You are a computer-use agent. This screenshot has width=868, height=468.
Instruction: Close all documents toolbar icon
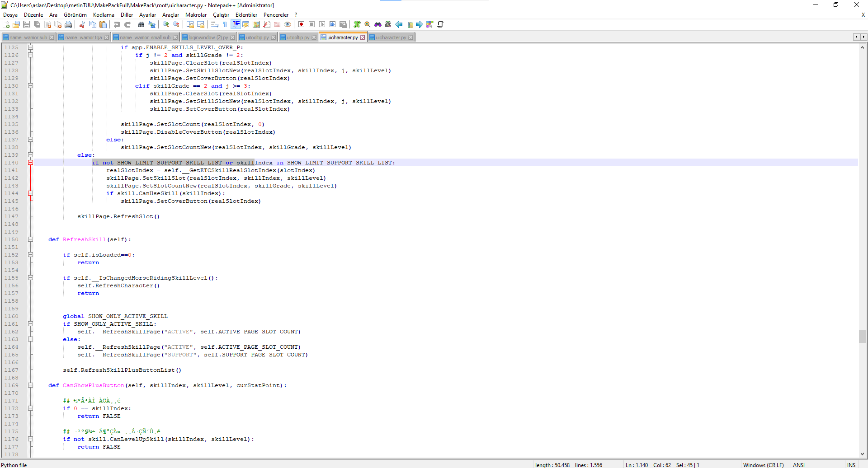[x=58, y=24]
